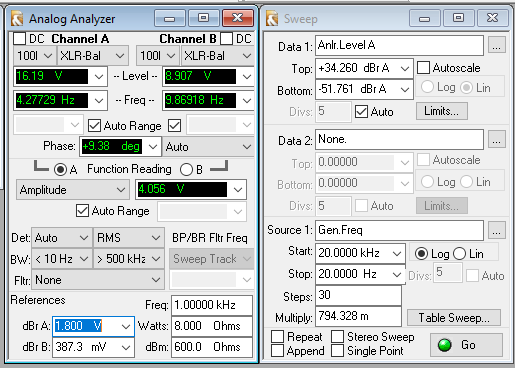
Task: Open Channel A level units dropdown
Action: [99, 76]
